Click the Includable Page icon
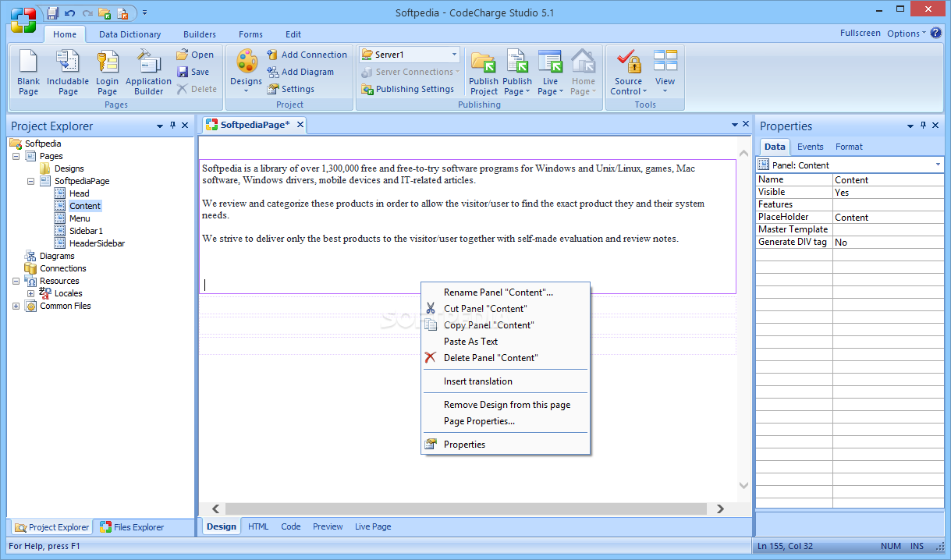The width and height of the screenshot is (951, 560). pos(68,72)
